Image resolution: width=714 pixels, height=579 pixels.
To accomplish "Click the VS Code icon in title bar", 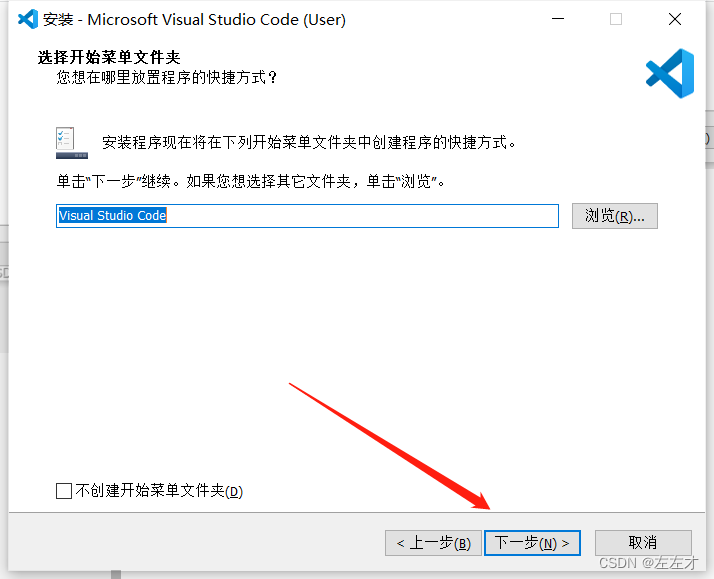I will (28, 19).
